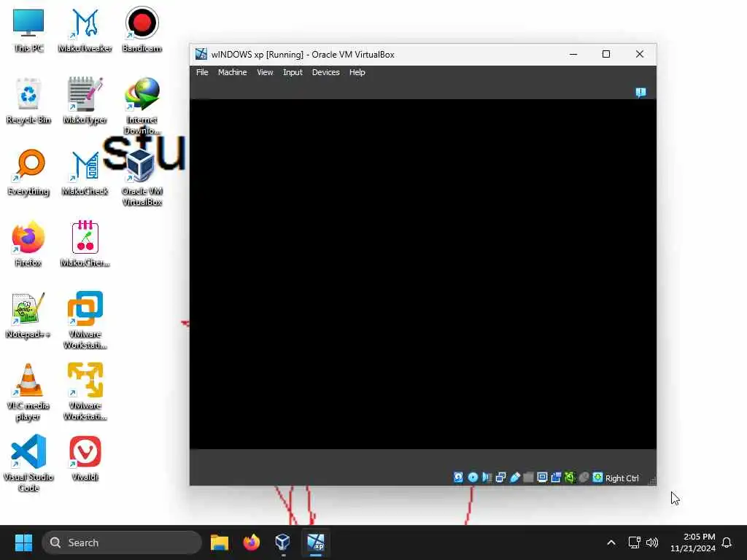
Task: Click the mouse integration status icon
Action: [584, 477]
